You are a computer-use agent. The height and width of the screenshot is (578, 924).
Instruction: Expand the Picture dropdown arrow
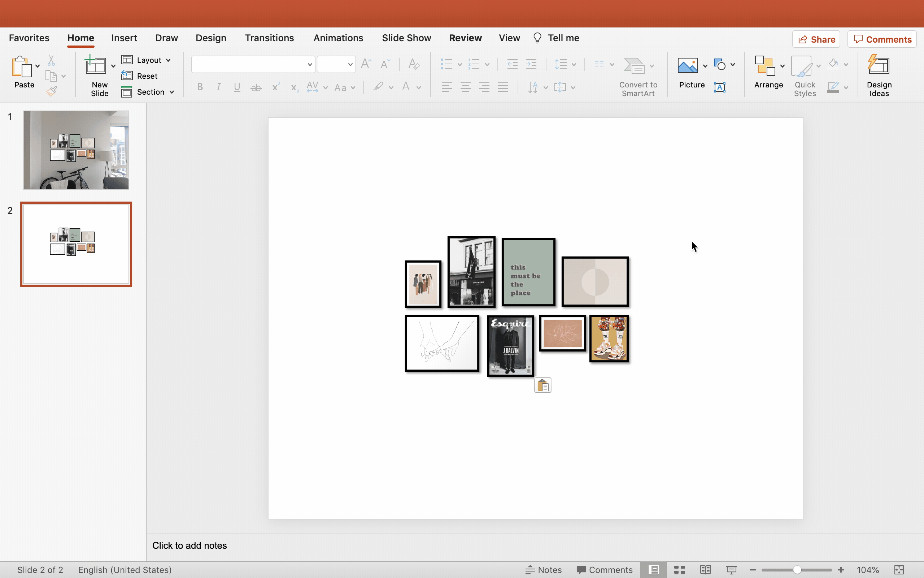(705, 66)
